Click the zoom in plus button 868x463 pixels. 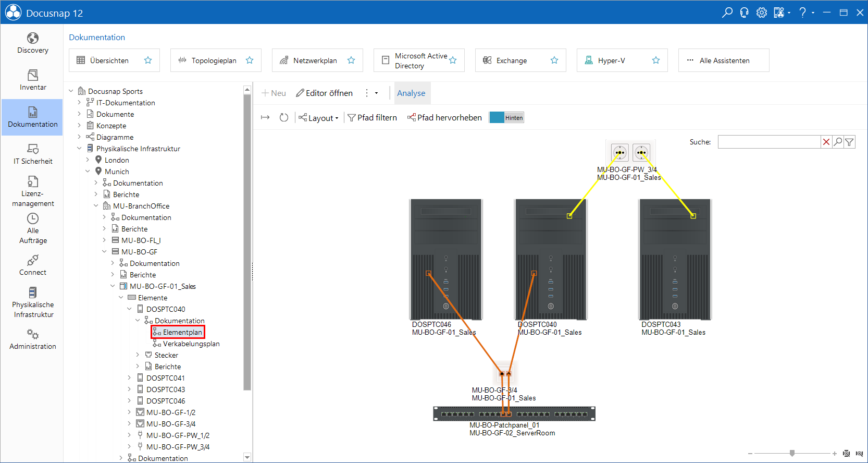pos(834,454)
